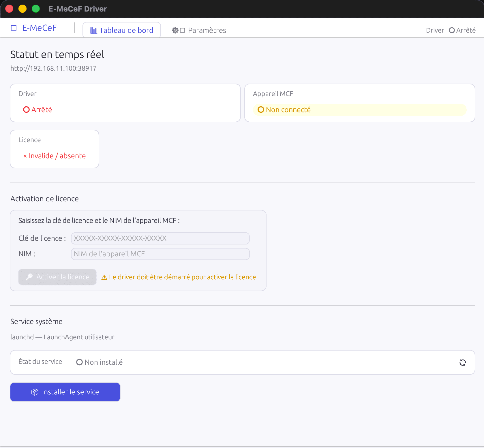484x448 pixels.
Task: Focus the NIM input field
Action: pyautogui.click(x=160, y=254)
